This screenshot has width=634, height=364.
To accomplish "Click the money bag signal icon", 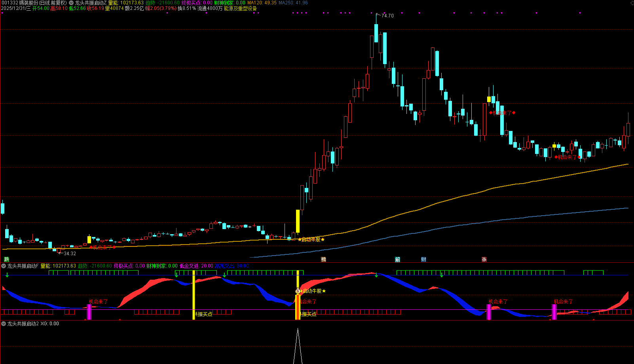I will coord(298,291).
